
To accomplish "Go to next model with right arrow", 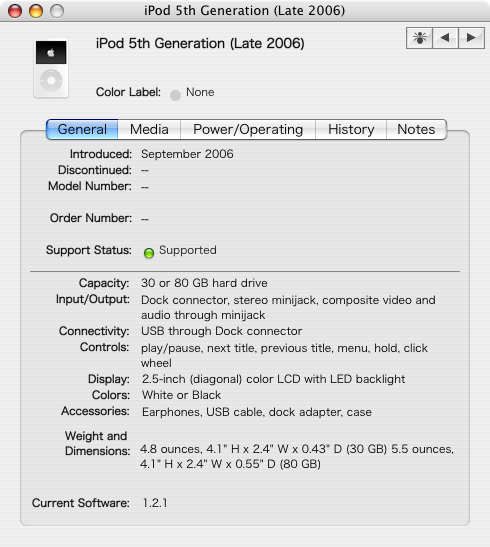I will (x=471, y=38).
